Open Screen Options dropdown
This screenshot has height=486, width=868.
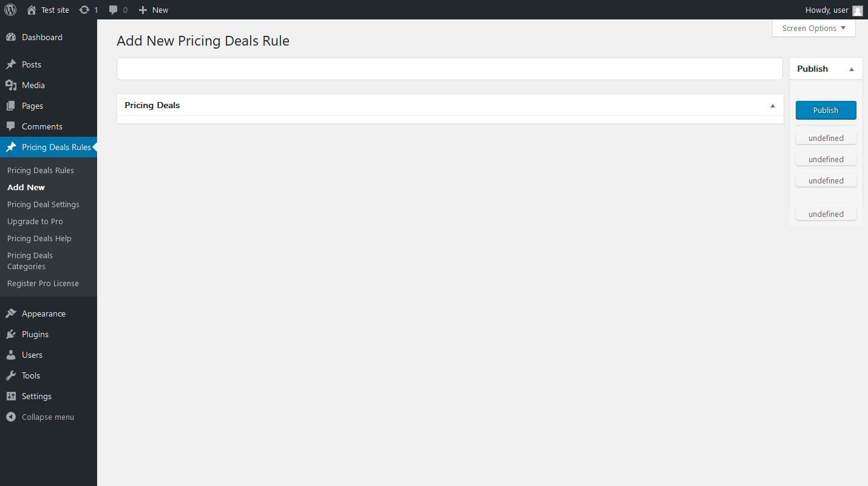click(x=814, y=28)
